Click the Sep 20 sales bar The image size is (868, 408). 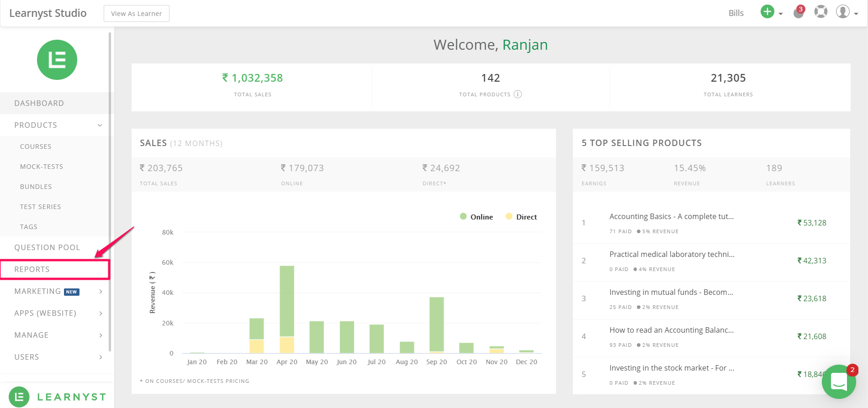point(437,325)
